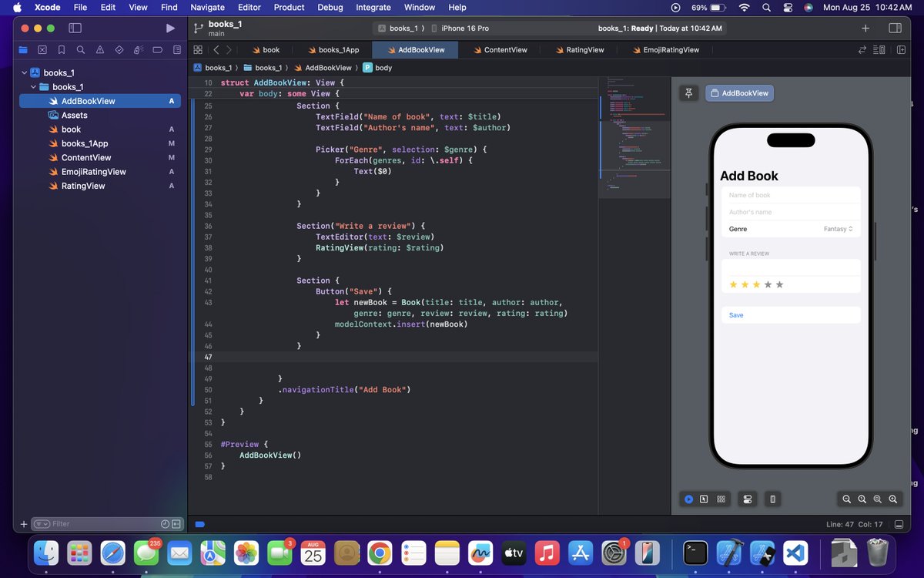Open the Find navigator magnifier icon
Viewport: 924px width, 578px height.
pyautogui.click(x=81, y=49)
